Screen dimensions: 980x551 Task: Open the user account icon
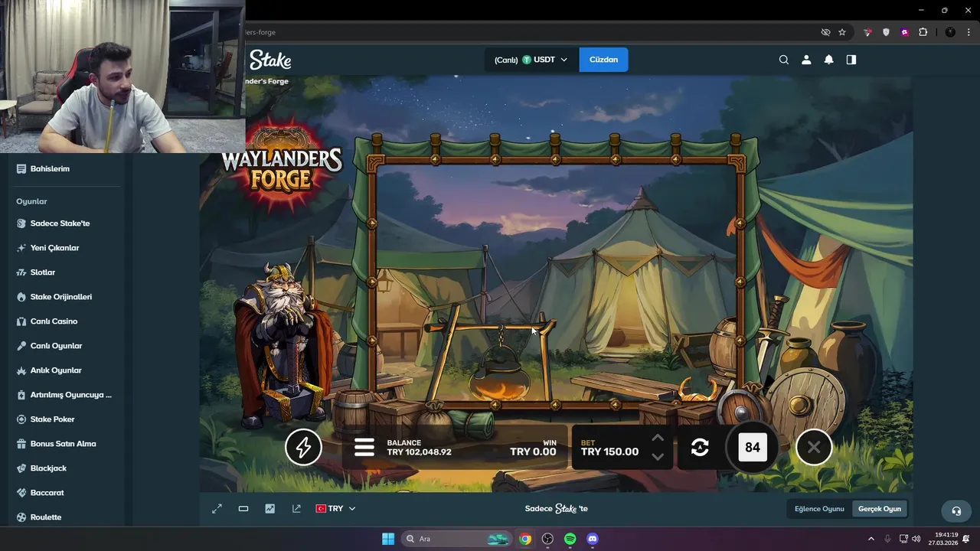pyautogui.click(x=806, y=60)
